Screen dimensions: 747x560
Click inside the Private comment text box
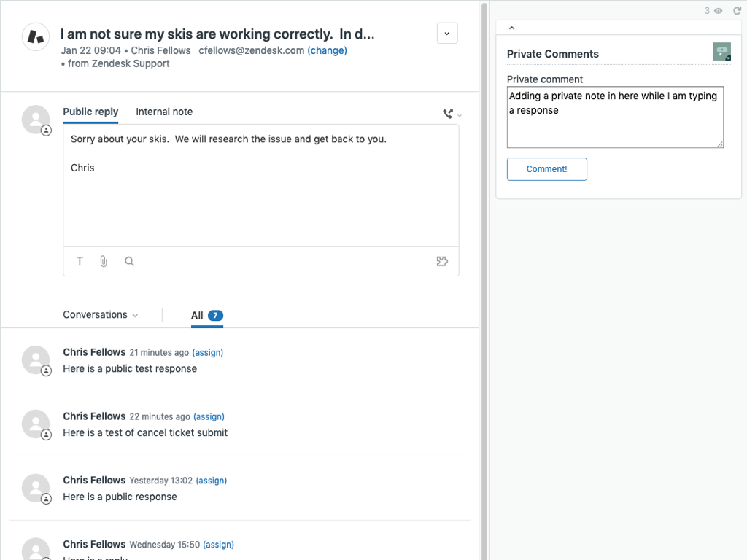(x=614, y=117)
